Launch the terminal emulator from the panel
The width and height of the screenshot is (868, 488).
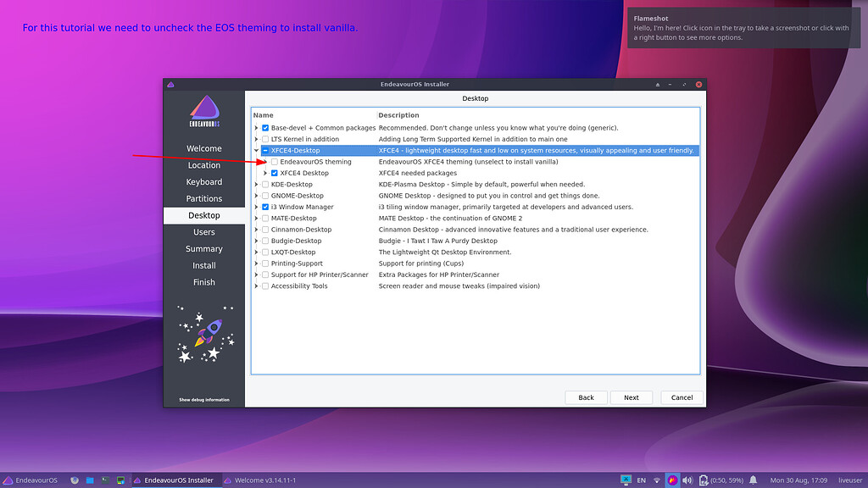click(105, 480)
